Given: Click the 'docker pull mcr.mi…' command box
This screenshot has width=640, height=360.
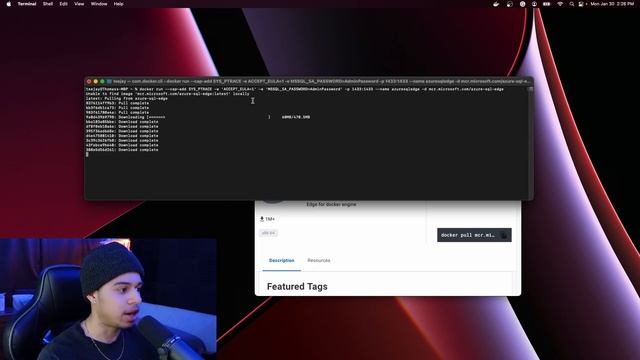Looking at the screenshot, I should [x=474, y=235].
